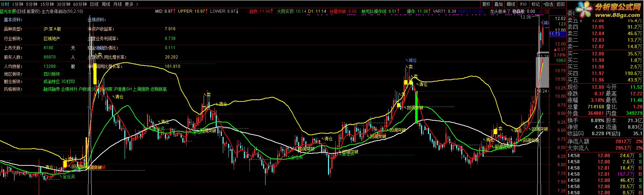644x195 pixels.
Task: Click the 卖四 ask row at 12.05
Action: [x=605, y=27]
